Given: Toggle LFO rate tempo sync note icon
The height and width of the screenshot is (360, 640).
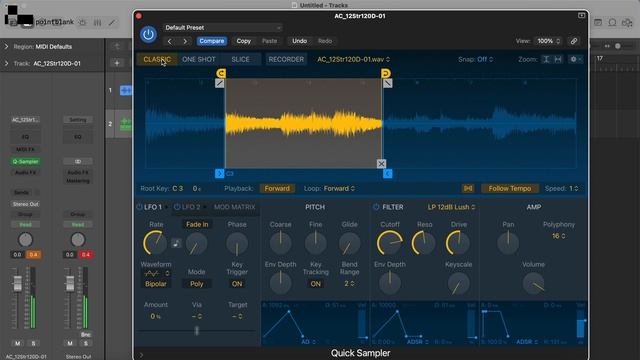Looking at the screenshot, I should (176, 244).
